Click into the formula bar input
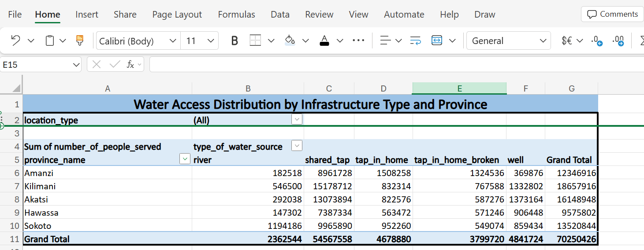 [397, 65]
